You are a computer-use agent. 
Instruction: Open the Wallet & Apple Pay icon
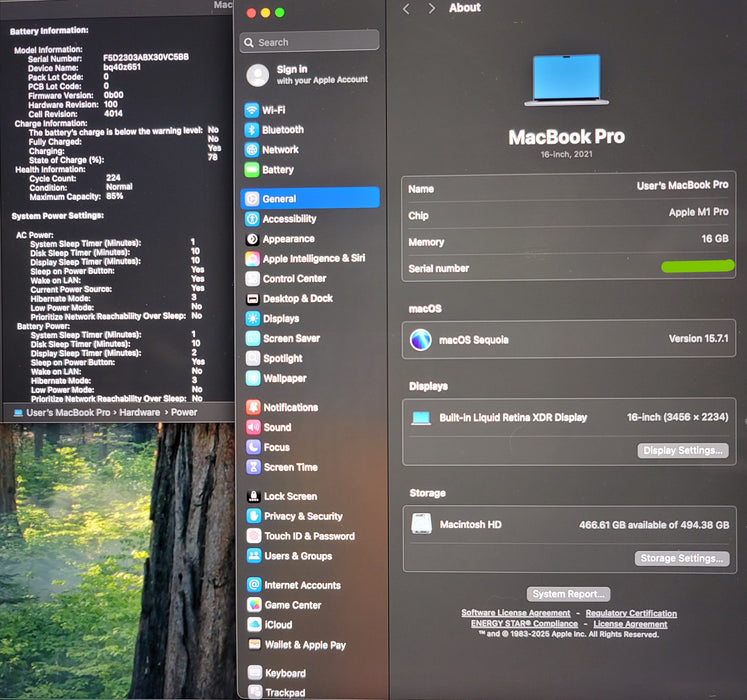[255, 644]
